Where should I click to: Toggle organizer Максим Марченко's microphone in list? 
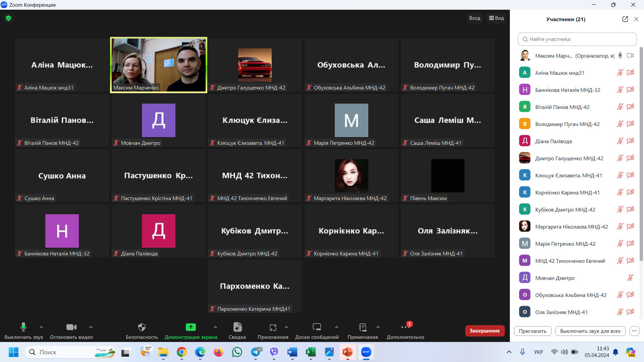tap(620, 56)
